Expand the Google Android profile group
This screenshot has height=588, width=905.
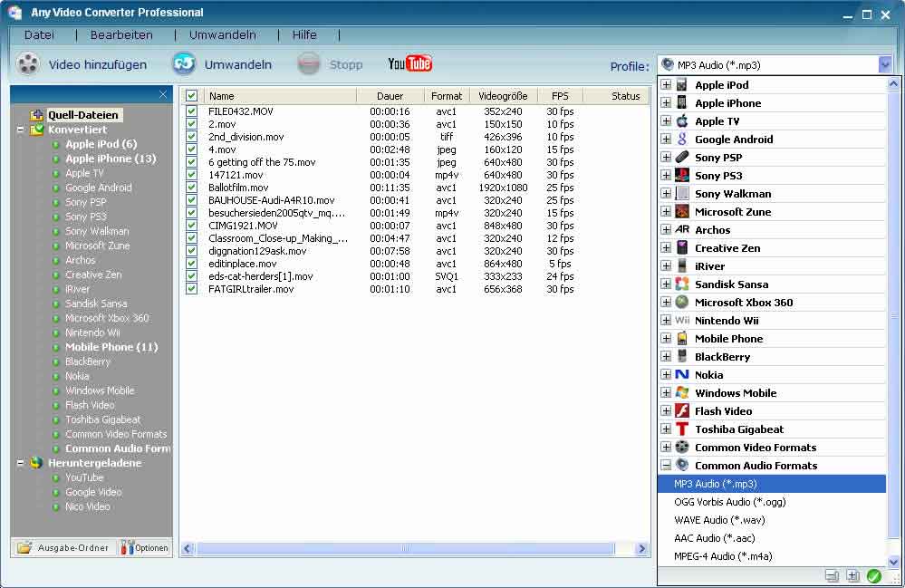(x=666, y=139)
